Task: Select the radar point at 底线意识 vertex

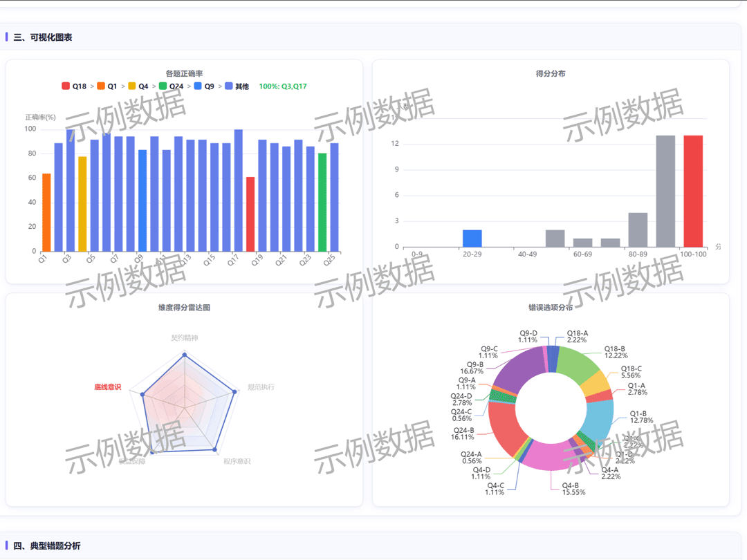Action: (x=142, y=394)
